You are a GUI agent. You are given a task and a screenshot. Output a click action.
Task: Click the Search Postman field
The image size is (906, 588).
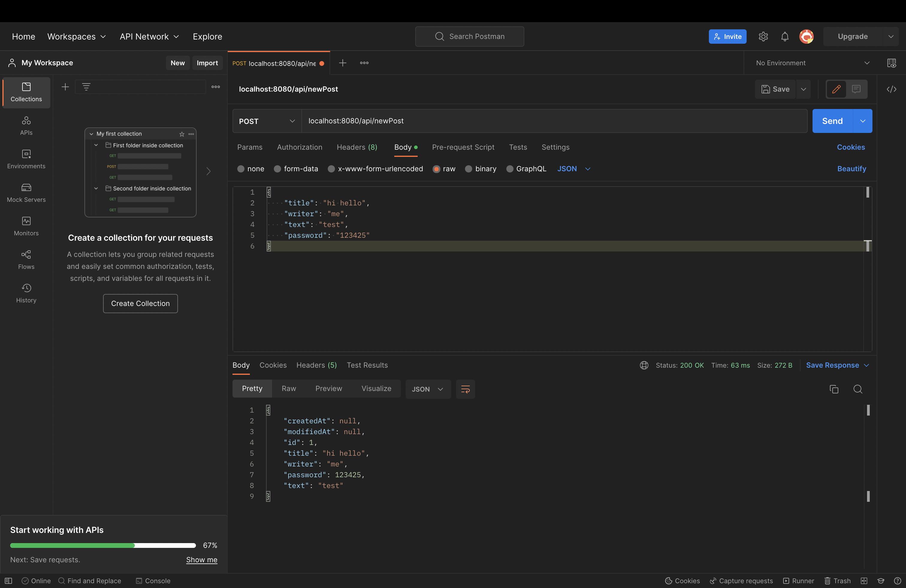[469, 37]
